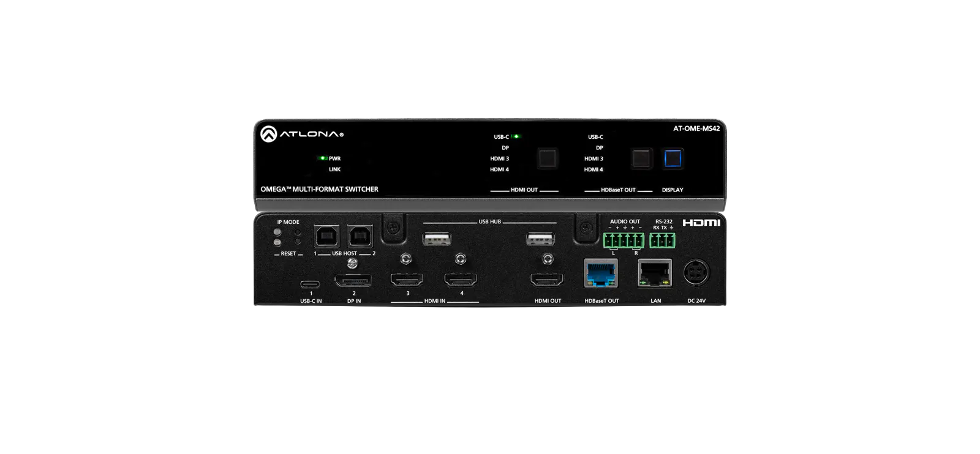Click the left USB HUB type-A port
This screenshot has height=454, width=980.
click(x=437, y=239)
